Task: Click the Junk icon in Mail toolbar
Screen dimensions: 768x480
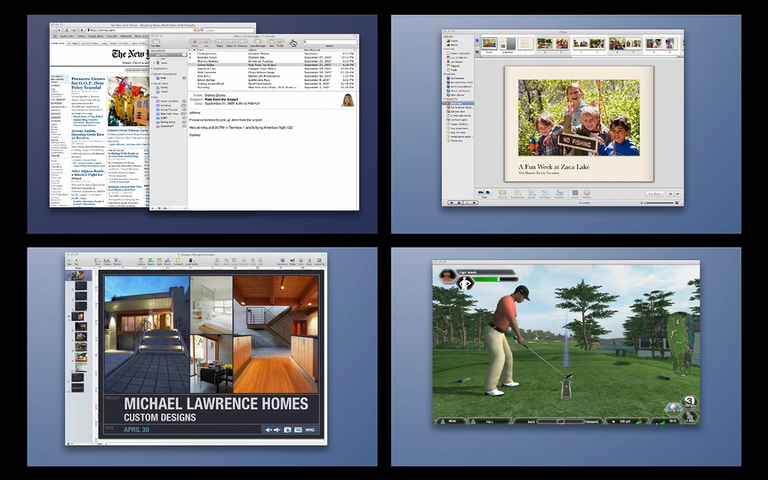Action: pos(206,42)
